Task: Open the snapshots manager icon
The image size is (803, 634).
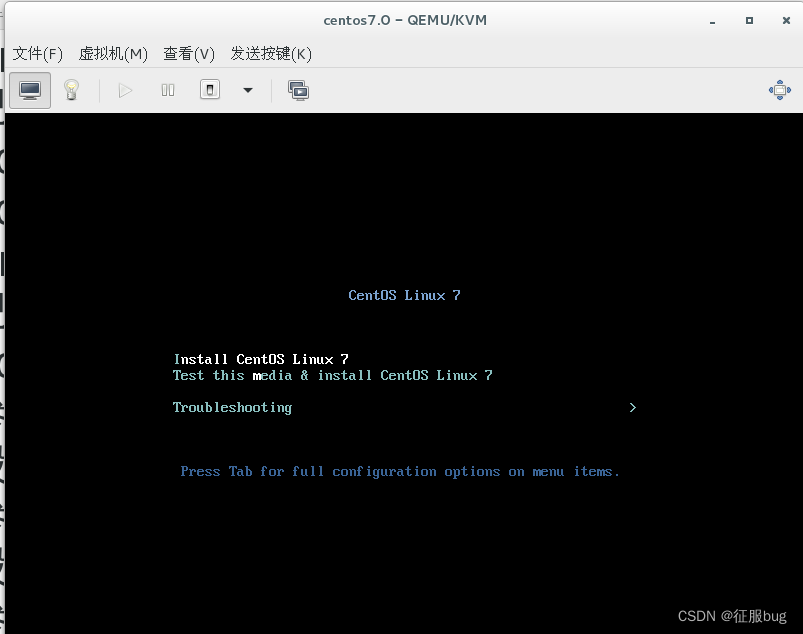Action: pos(298,91)
